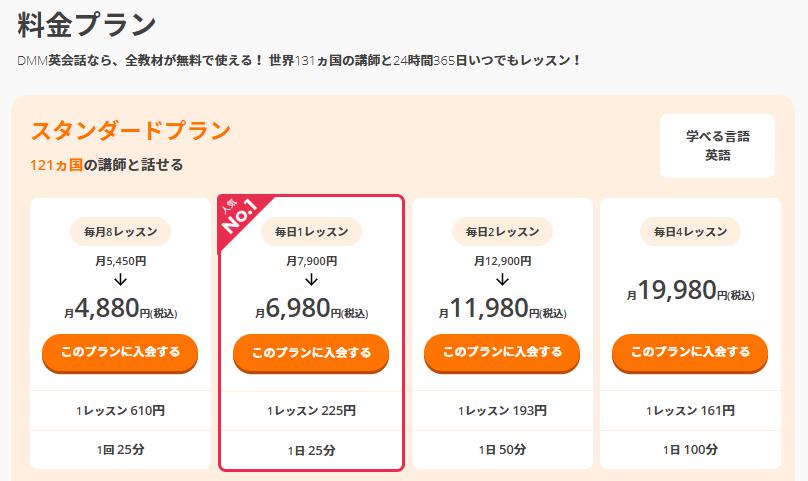Click the down arrow under 月7,900円

[311, 279]
